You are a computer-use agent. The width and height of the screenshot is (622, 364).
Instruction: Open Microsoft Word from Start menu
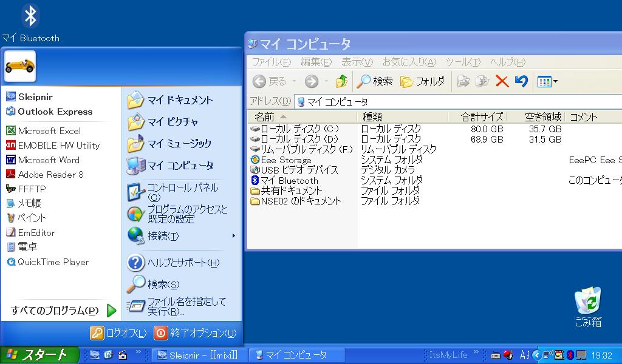[43, 160]
